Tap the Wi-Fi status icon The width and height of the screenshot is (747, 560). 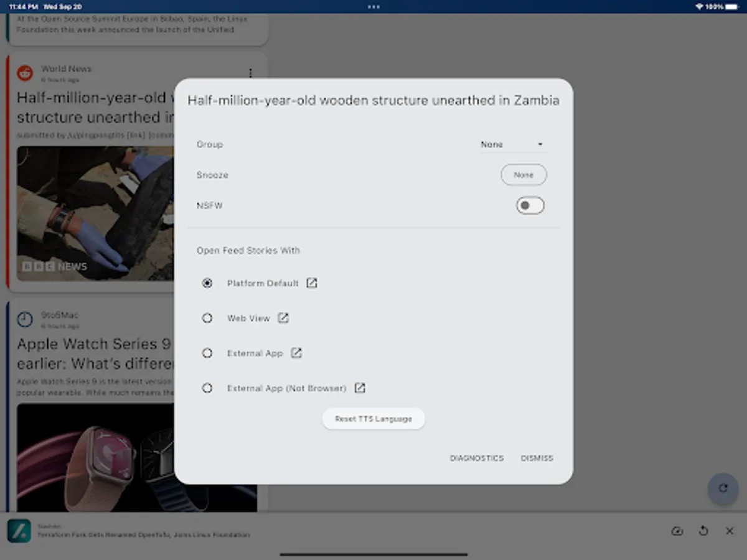pos(699,6)
